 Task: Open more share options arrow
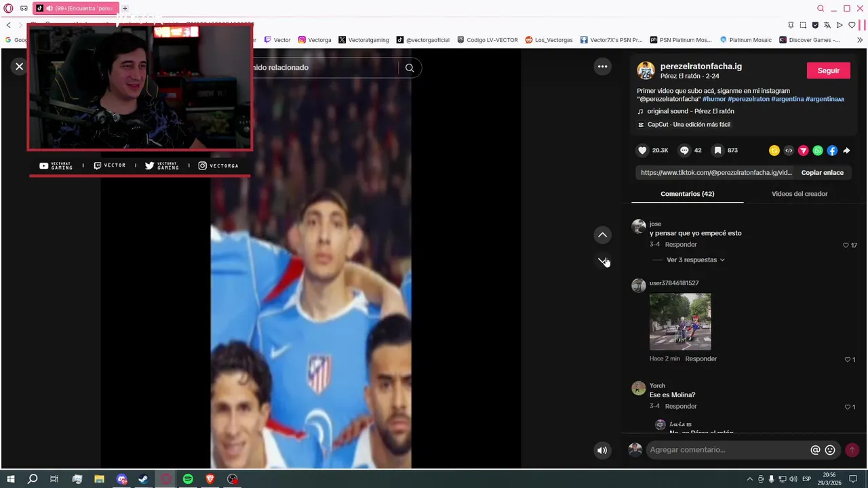[x=846, y=150]
